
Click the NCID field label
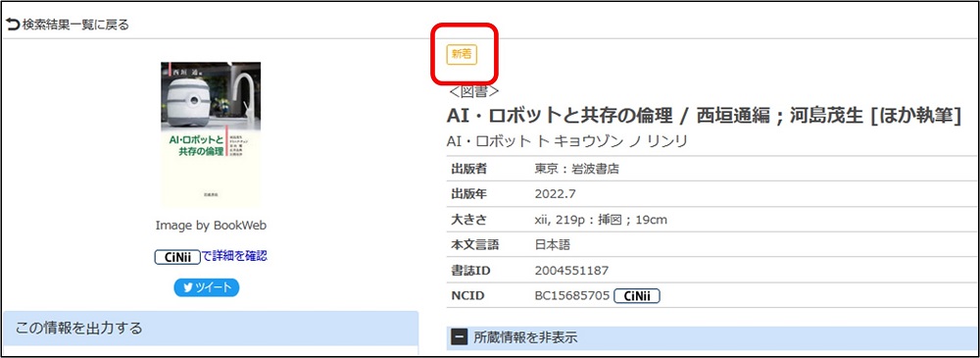[x=467, y=296]
